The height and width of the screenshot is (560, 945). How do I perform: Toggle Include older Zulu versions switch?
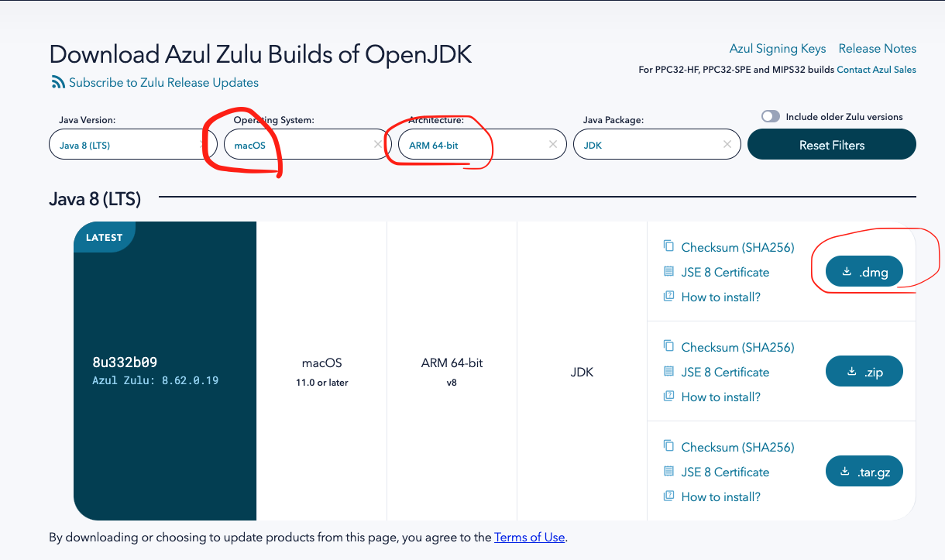tap(770, 116)
